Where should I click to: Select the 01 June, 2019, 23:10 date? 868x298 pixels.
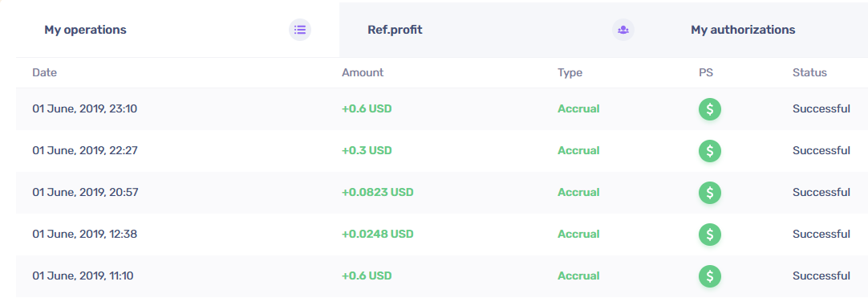point(85,109)
